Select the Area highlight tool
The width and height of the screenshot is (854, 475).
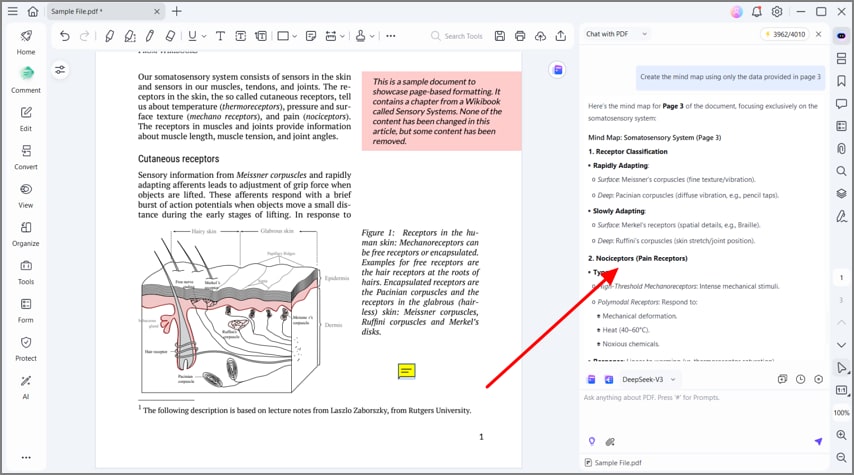click(x=130, y=36)
